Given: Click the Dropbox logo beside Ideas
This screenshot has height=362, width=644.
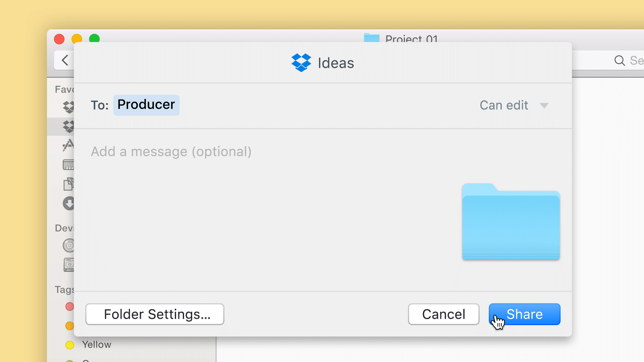Looking at the screenshot, I should (301, 63).
